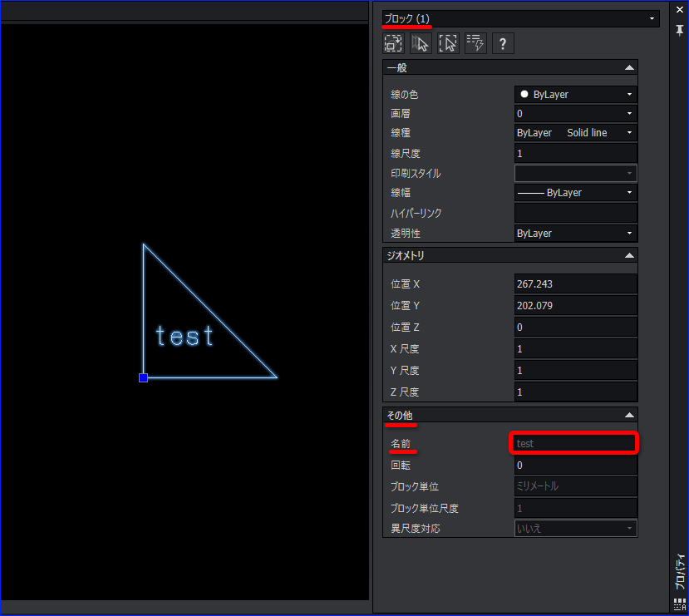The width and height of the screenshot is (689, 616).
Task: Click the toggle PICKADD value icon
Action: [x=393, y=43]
